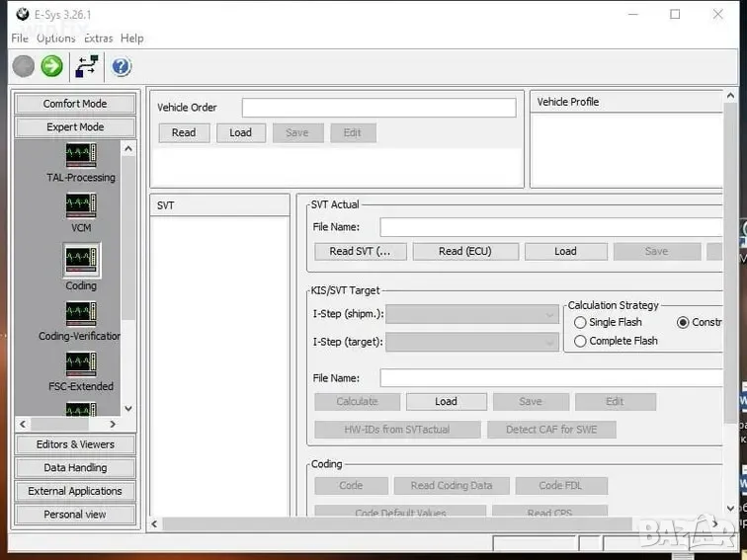
Task: Click Save in KIS/SVT Target
Action: (531, 402)
